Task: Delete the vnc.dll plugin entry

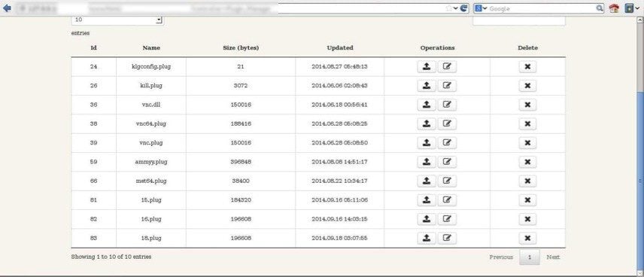Action: click(x=528, y=105)
